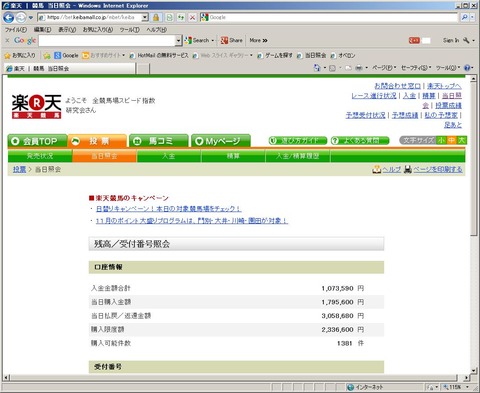Click the お問合わせ窓口 link
Image resolution: width=480 pixels, height=393 pixels.
pyautogui.click(x=397, y=86)
